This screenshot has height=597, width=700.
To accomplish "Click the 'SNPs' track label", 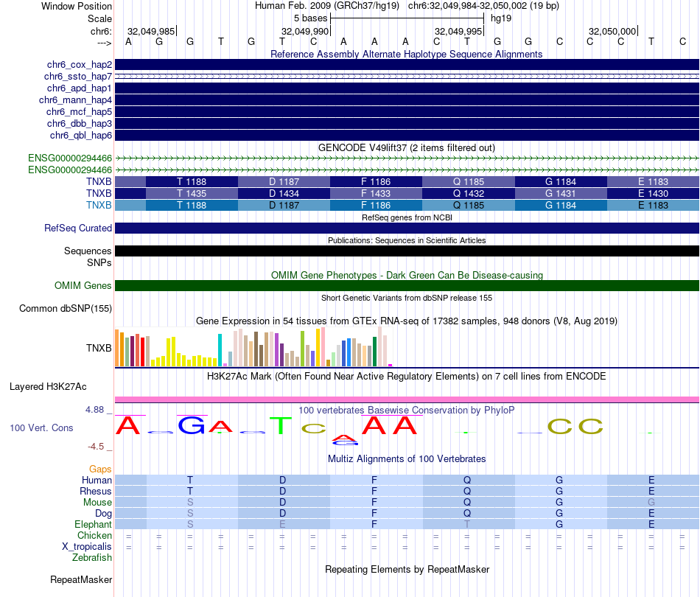I will point(99,262).
